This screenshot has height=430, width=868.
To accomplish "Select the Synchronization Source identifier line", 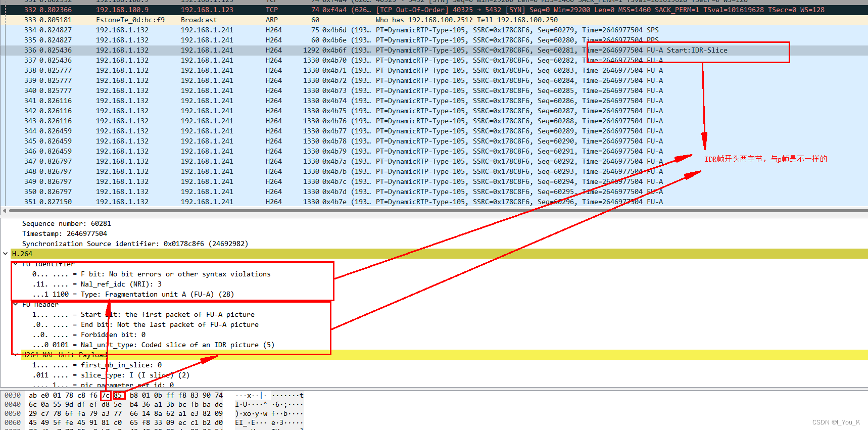I will pos(135,244).
